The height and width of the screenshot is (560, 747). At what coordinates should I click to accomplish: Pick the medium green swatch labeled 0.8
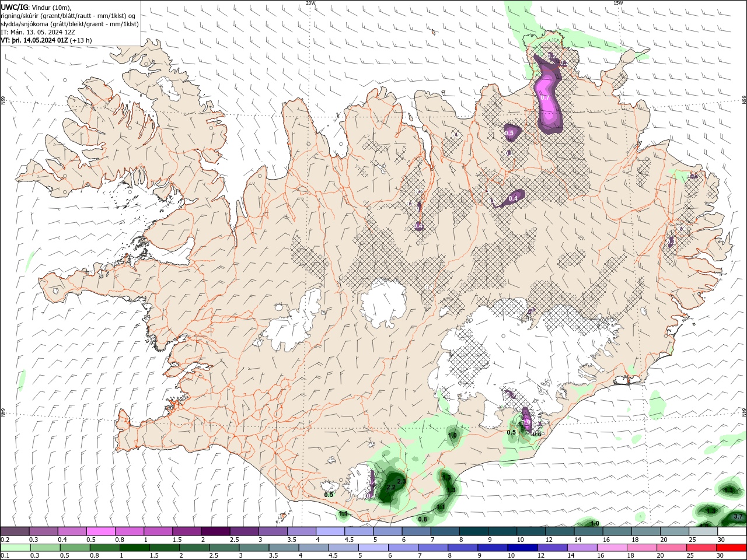click(105, 548)
